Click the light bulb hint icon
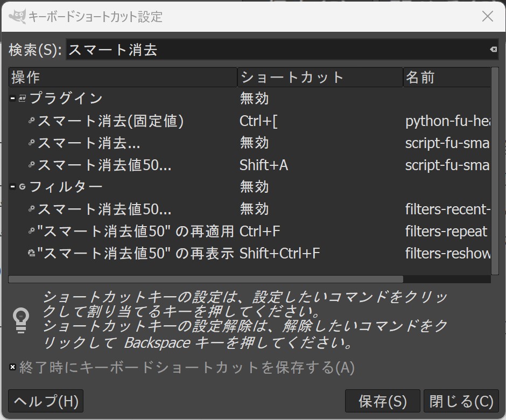Image resolution: width=506 pixels, height=420 pixels. pos(21,320)
